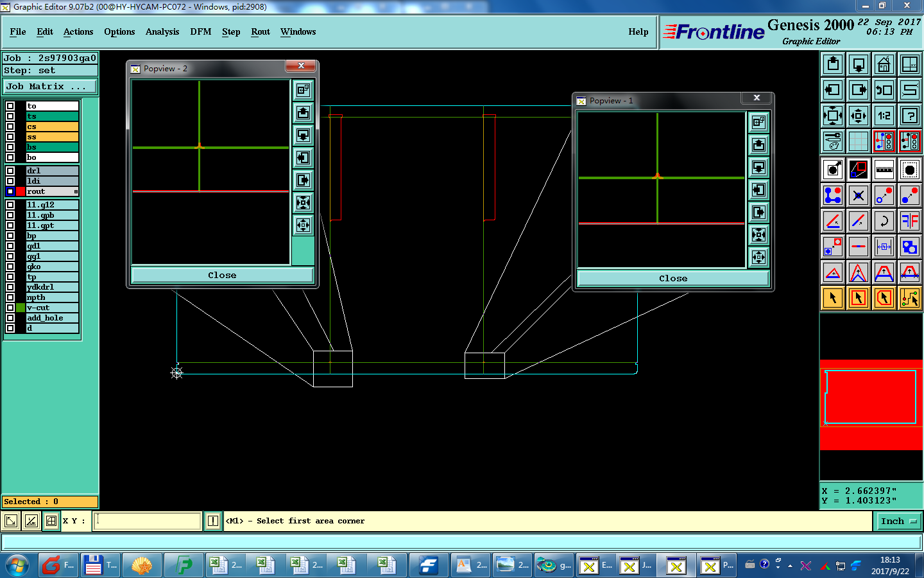Open the wrench configuration tools icon
Screen dimensions: 924x578
(833, 141)
